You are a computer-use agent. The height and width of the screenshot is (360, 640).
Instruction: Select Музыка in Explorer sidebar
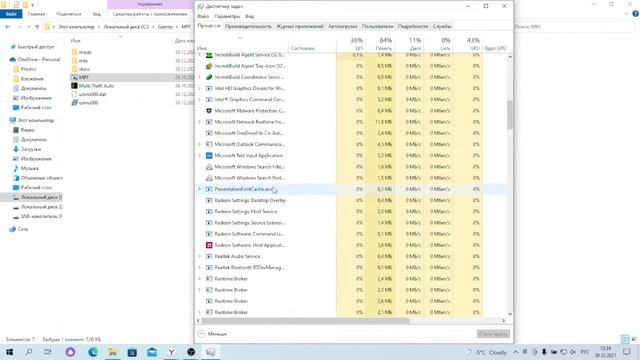coord(29,168)
